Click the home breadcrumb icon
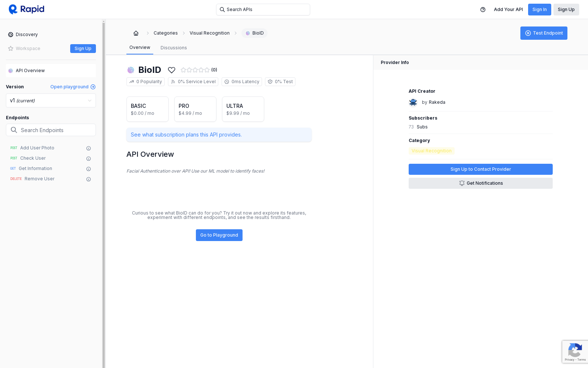588x368 pixels. click(x=136, y=33)
